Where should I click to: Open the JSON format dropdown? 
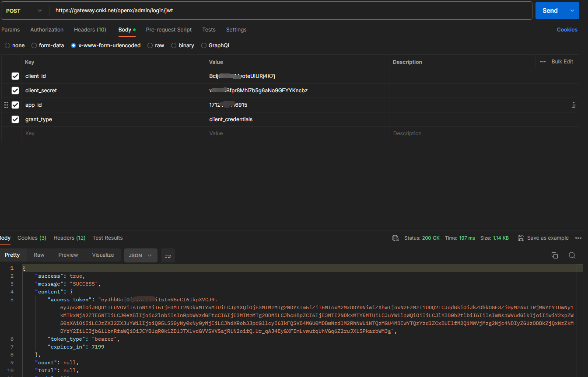(x=141, y=255)
